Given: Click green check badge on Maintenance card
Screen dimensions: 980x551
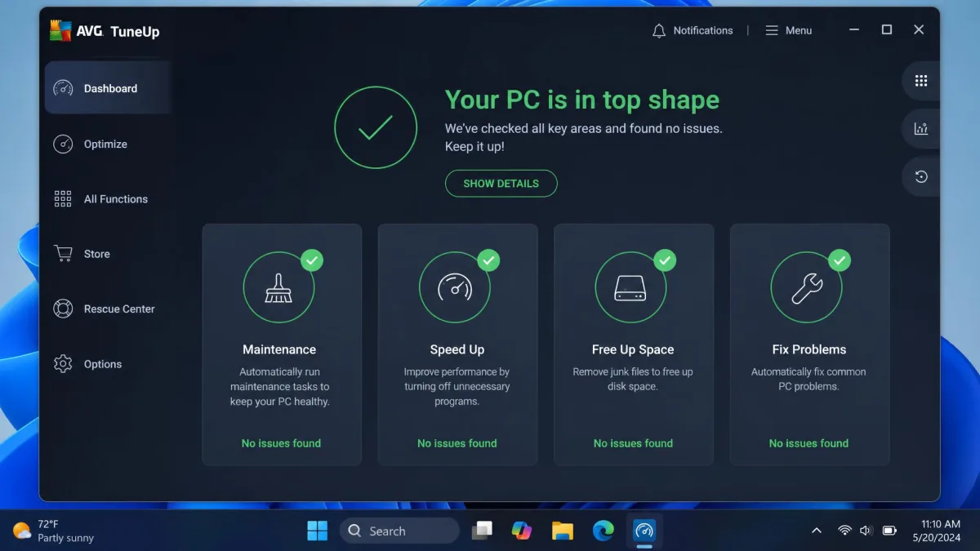Looking at the screenshot, I should coord(312,260).
